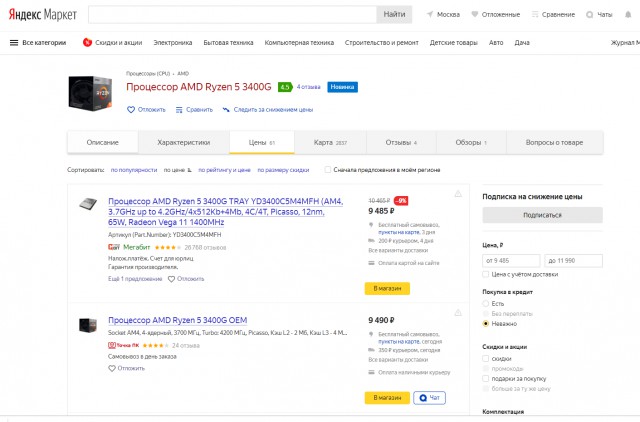The width and height of the screenshot is (640, 422).
Task: Click the red discounts and promotions icon
Action: coord(87,42)
